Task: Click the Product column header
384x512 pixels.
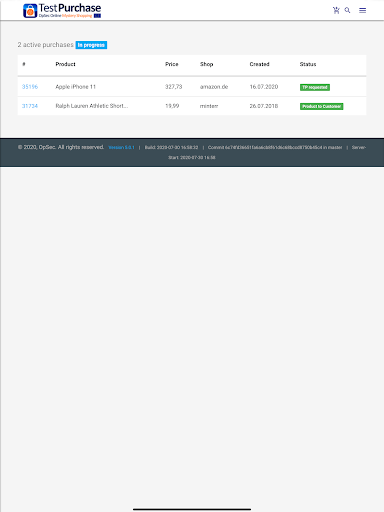Action: pyautogui.click(x=65, y=64)
